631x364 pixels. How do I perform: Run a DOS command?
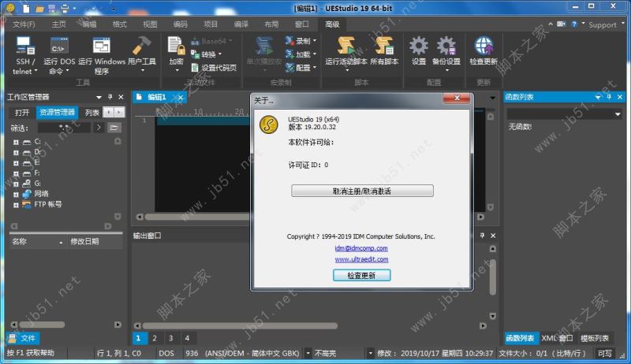(59, 55)
